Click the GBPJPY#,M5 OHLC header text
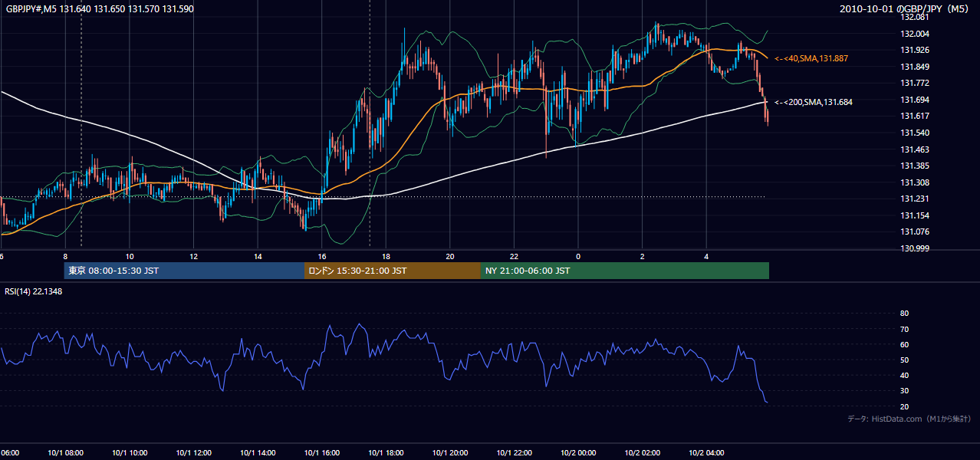This screenshot has height=460, width=980. click(x=100, y=9)
